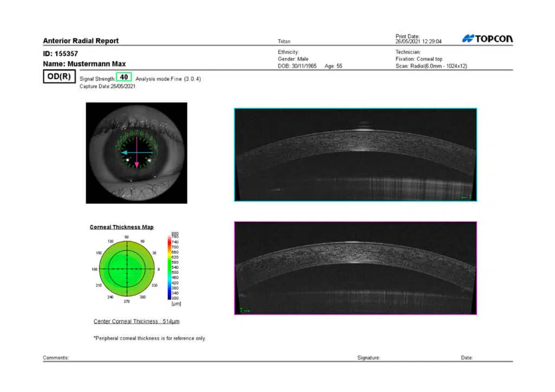Click the green scan marker 7 in magenta image

coord(244,311)
